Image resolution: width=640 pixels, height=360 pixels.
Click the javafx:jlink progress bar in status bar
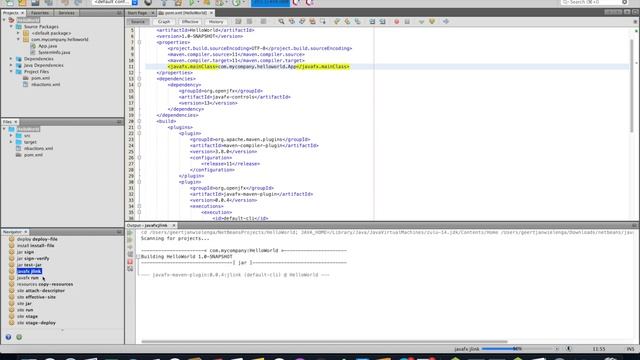(x=517, y=349)
